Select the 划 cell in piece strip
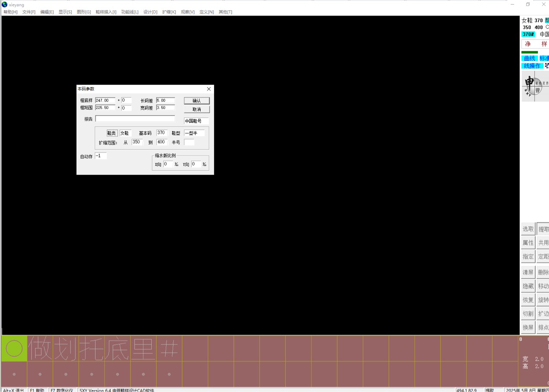The image size is (549, 392). (66, 348)
